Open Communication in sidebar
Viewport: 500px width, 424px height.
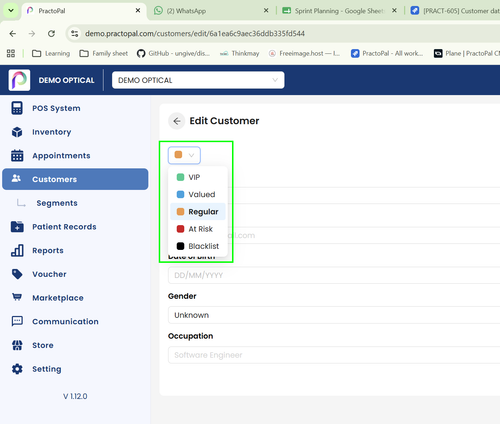(75, 321)
